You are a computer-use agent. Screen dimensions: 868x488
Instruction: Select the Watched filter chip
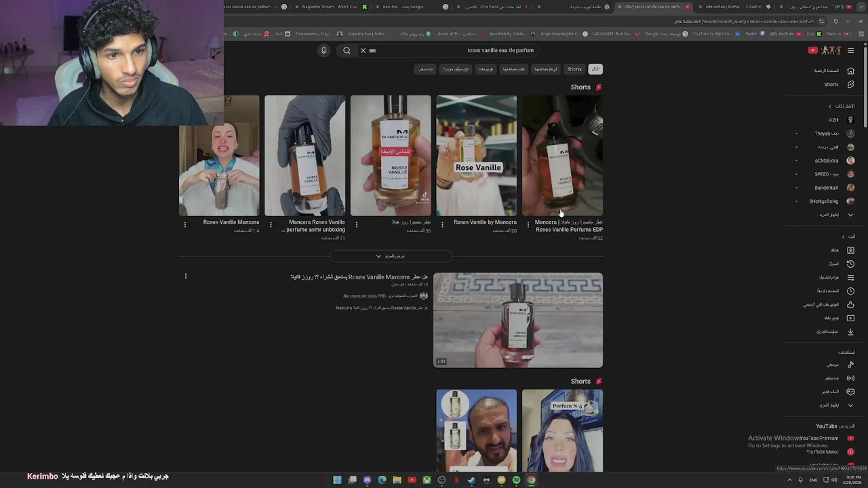pos(513,69)
